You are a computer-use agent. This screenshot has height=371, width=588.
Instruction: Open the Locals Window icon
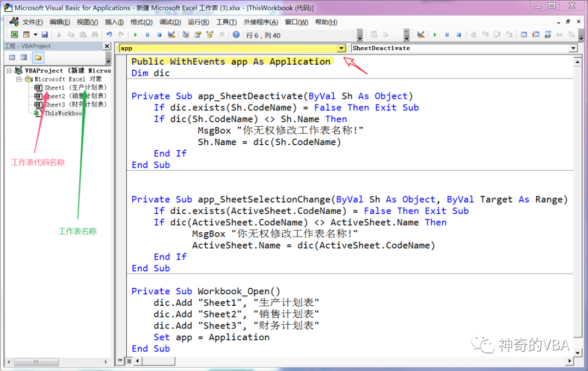(524, 35)
